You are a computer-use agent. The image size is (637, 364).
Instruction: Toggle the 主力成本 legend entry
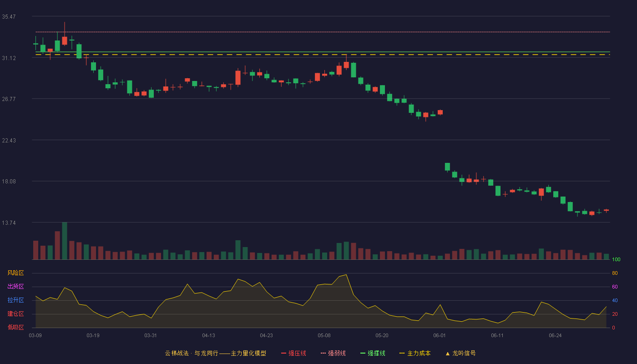tap(415, 353)
